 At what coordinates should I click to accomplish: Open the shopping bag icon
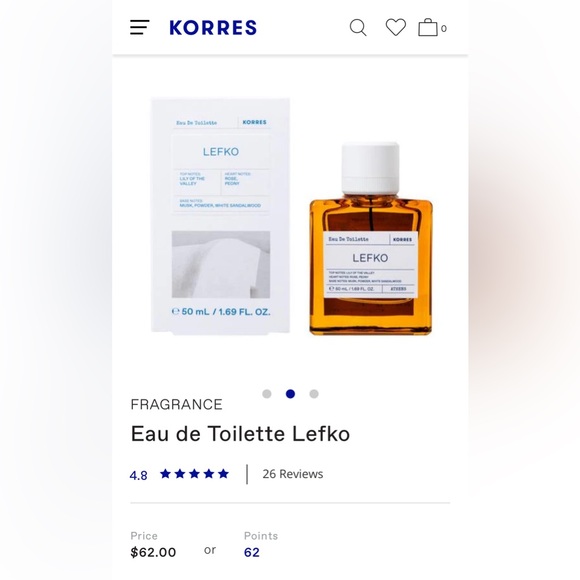428,27
